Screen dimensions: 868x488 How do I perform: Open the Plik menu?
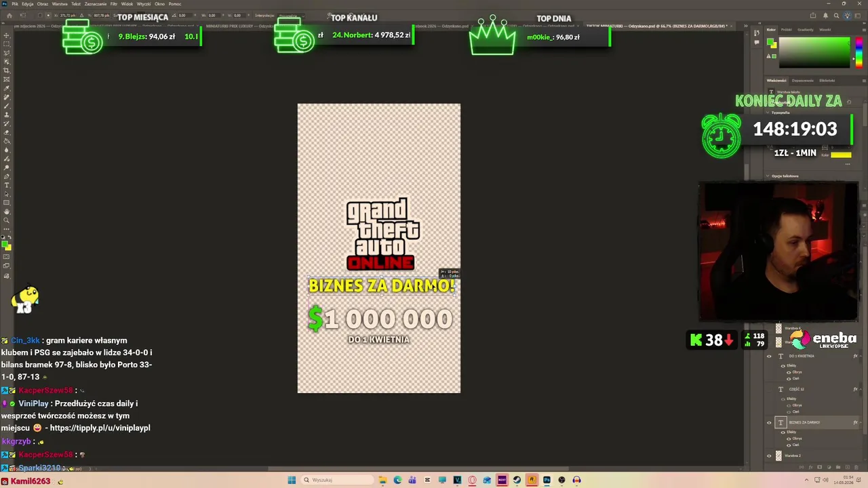click(15, 4)
